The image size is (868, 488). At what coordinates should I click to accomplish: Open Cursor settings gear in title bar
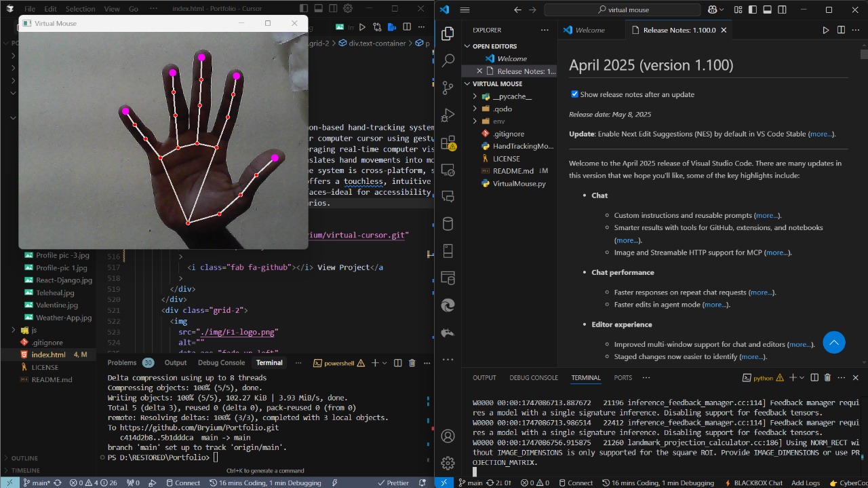click(x=348, y=9)
